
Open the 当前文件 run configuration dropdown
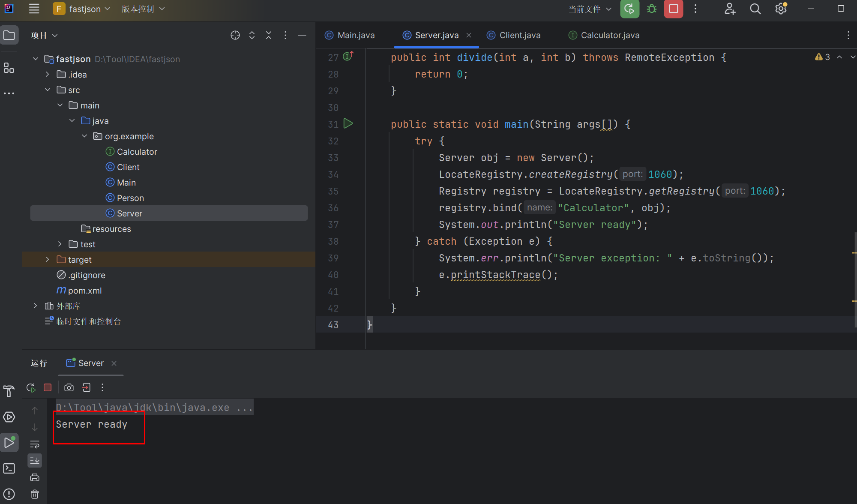coord(590,9)
